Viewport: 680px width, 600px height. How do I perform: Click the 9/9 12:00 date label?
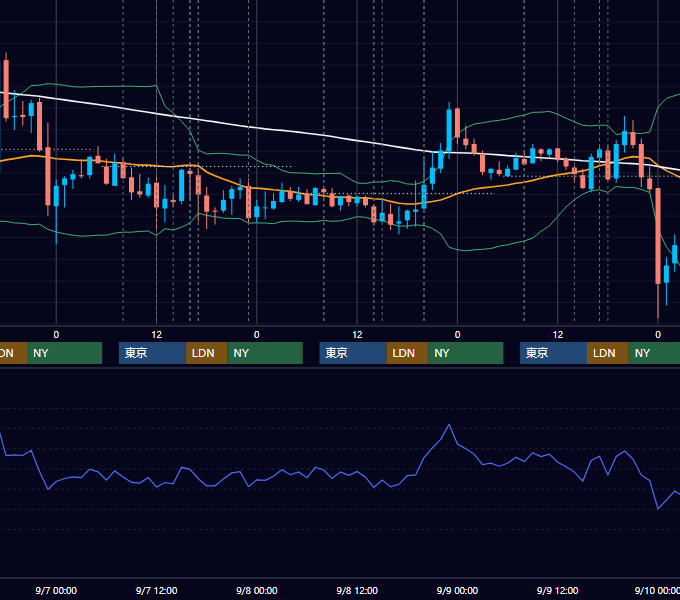(x=557, y=590)
